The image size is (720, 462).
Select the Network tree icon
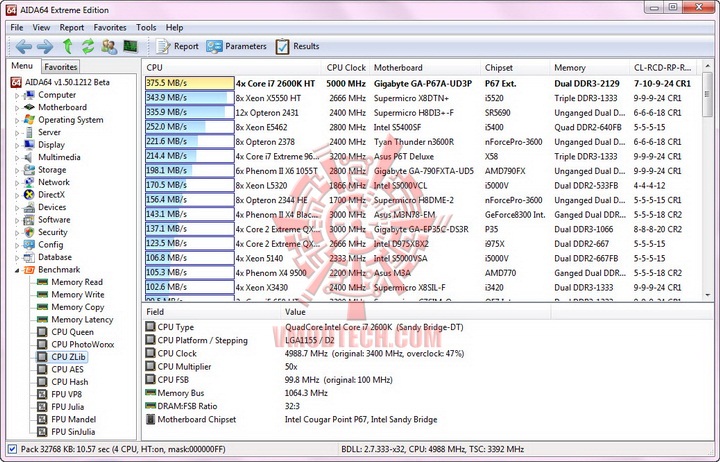point(29,182)
